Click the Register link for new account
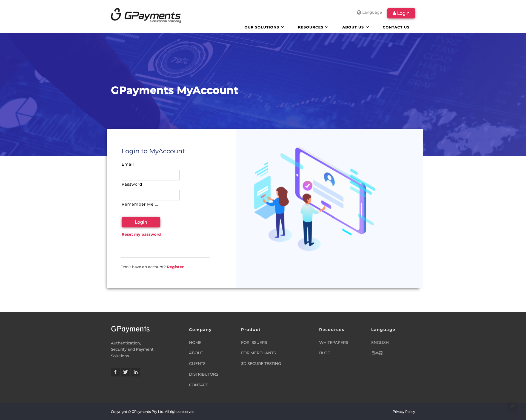The image size is (526, 420). click(x=175, y=267)
